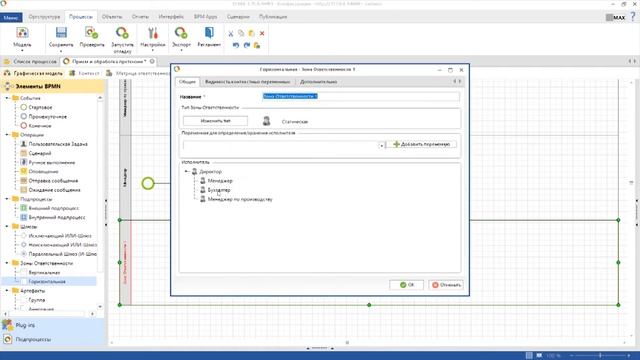Select Исключающий ИЛИ-Шлюз element
640x360 pixels.
click(x=60, y=236)
